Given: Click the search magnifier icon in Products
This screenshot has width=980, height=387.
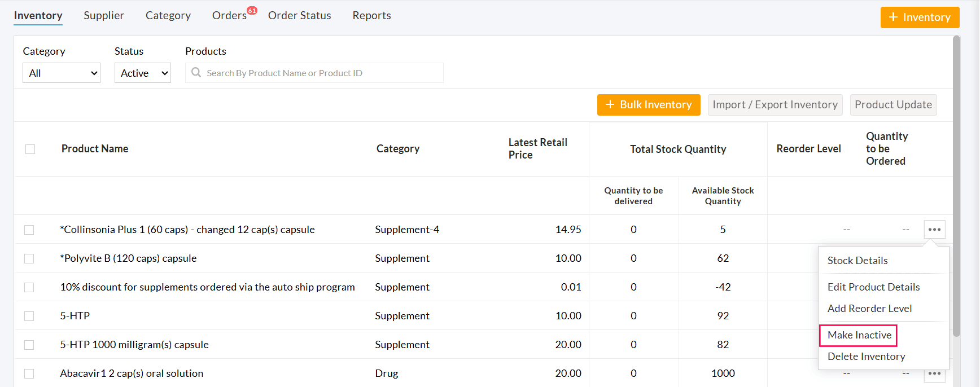Looking at the screenshot, I should 196,73.
